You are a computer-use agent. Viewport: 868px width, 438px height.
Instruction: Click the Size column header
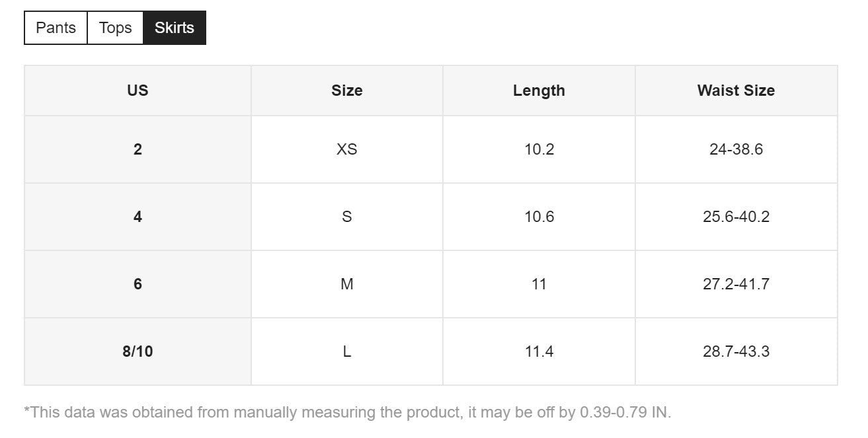tap(346, 91)
